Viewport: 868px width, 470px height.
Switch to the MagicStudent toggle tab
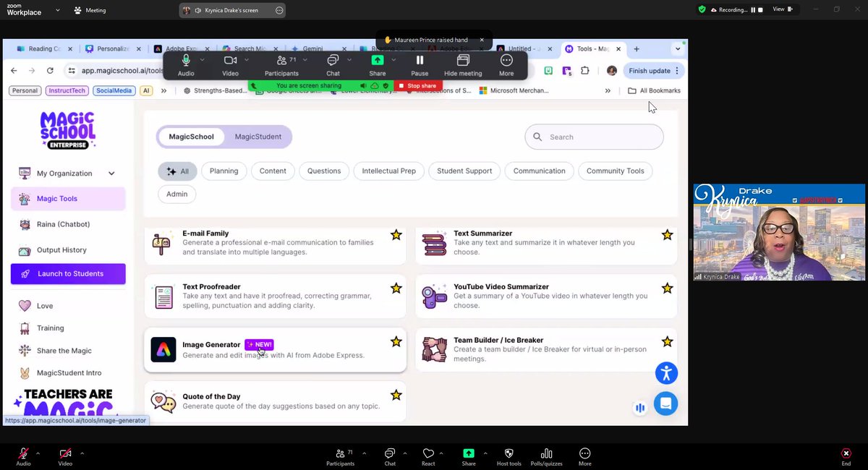pos(258,137)
